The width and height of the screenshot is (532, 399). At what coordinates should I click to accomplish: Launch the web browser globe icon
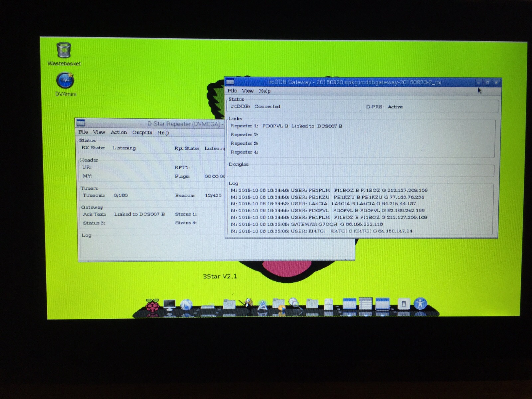(186, 305)
